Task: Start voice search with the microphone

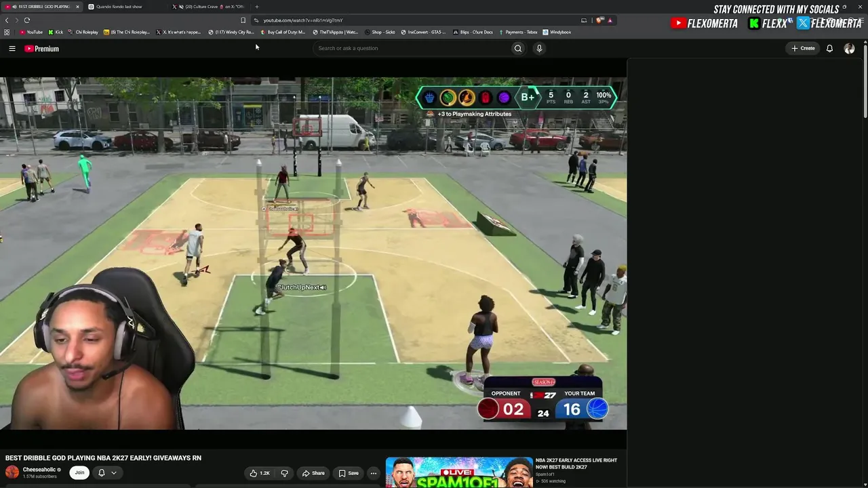Action: [539, 48]
